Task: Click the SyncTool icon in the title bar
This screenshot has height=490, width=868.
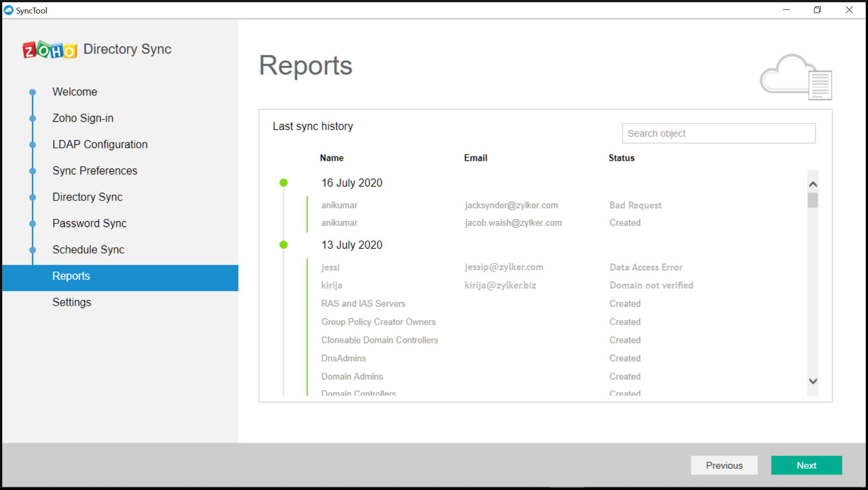Action: click(x=8, y=10)
